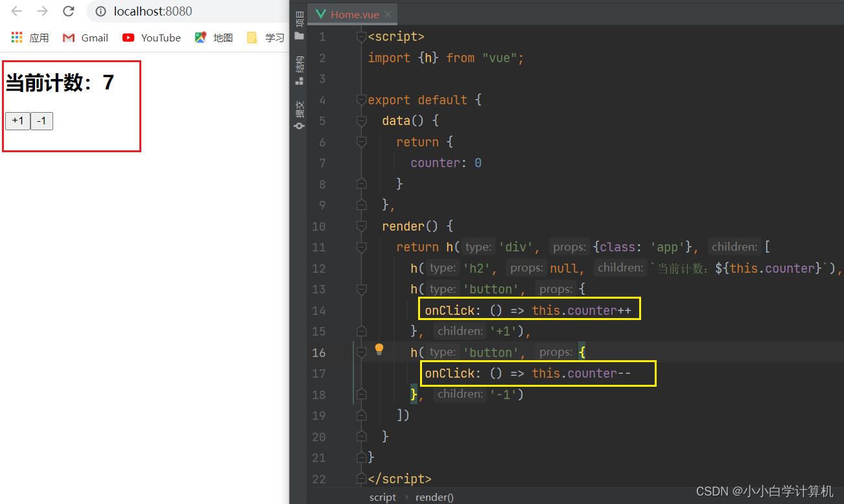Click the 'h2' string on line 12

[x=478, y=268]
